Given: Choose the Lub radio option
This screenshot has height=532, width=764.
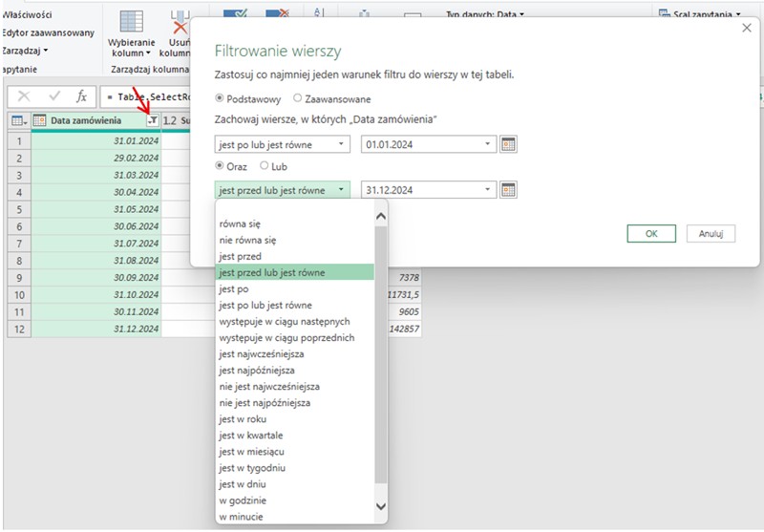Looking at the screenshot, I should 265,165.
